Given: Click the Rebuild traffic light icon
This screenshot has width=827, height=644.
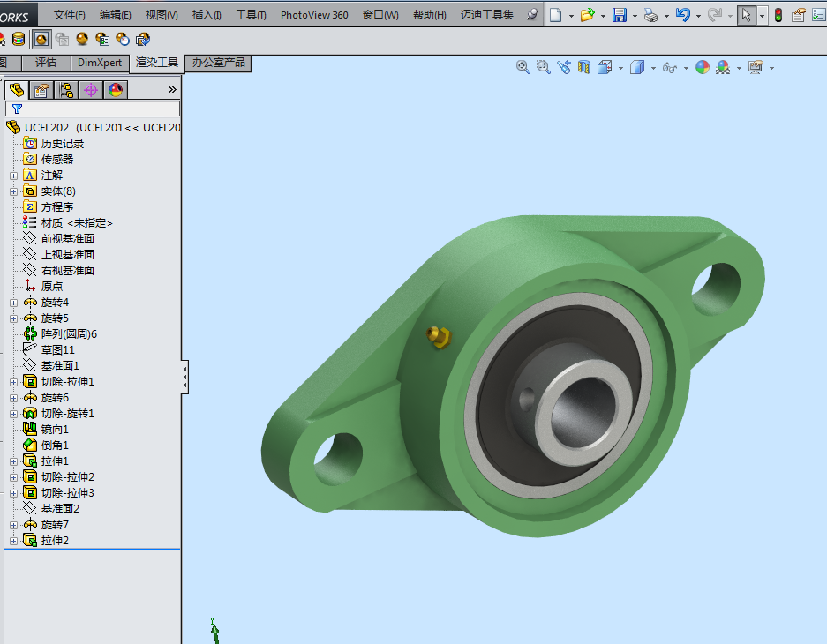Looking at the screenshot, I should coord(778,15).
